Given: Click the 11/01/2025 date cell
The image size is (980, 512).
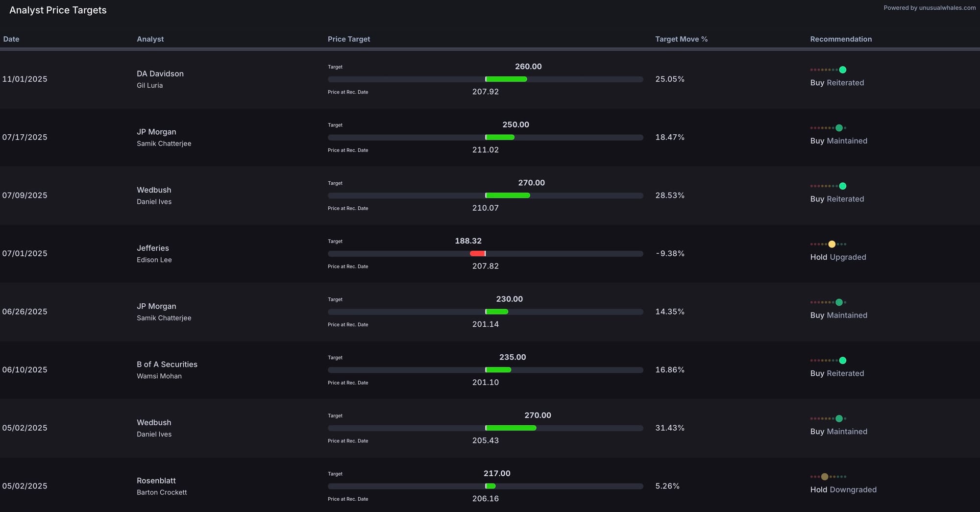Looking at the screenshot, I should pyautogui.click(x=25, y=79).
